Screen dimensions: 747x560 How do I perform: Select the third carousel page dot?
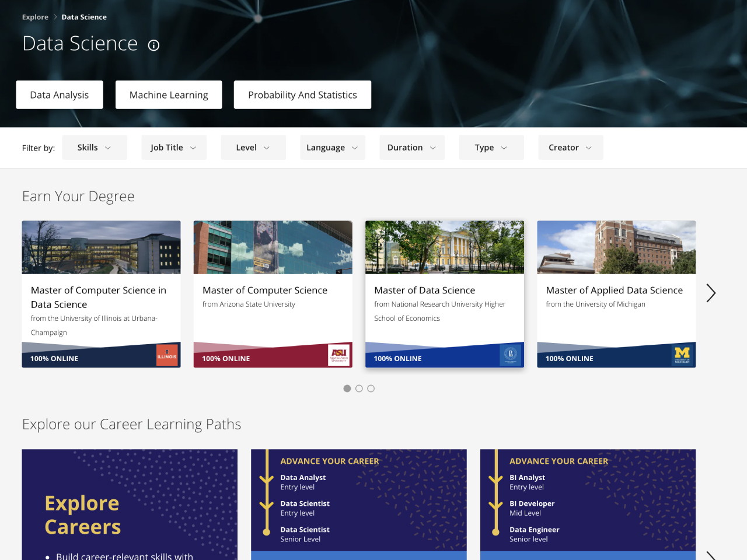[x=371, y=388]
